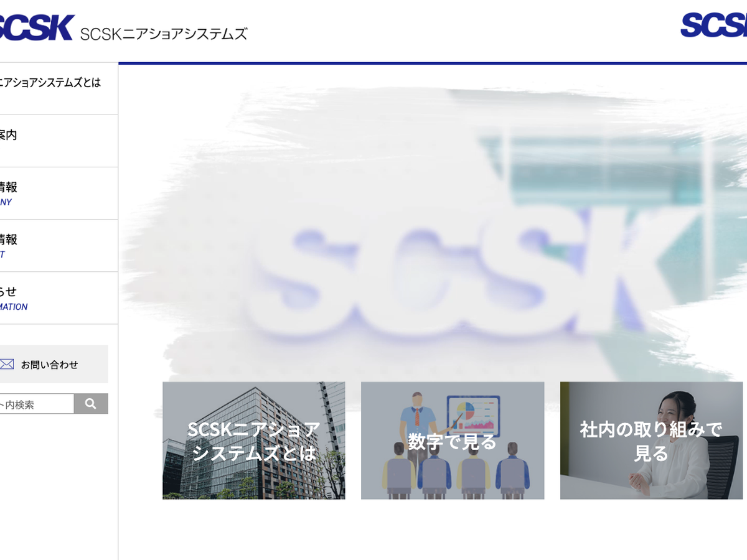Viewport: 747px width, 560px height.
Task: Focus the 内検索 search input field
Action: click(34, 404)
